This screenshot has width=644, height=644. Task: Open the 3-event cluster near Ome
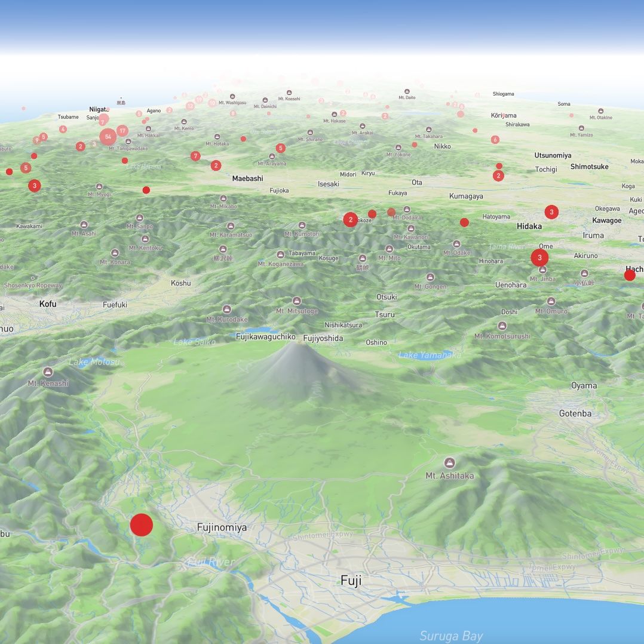tap(539, 257)
